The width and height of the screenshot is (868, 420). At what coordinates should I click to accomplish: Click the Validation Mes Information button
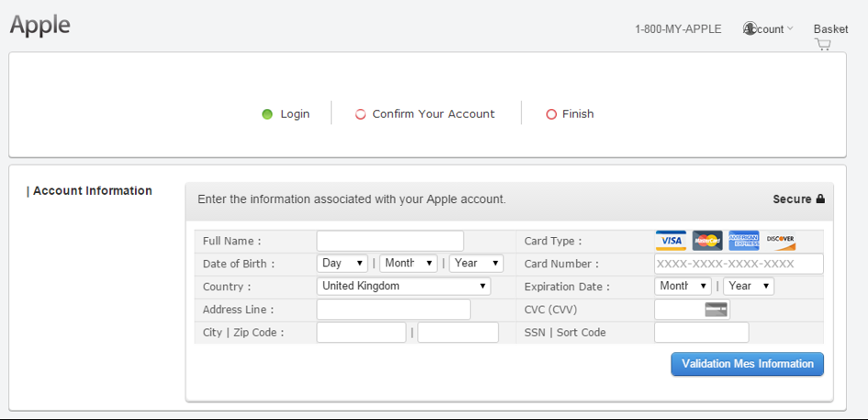click(748, 364)
